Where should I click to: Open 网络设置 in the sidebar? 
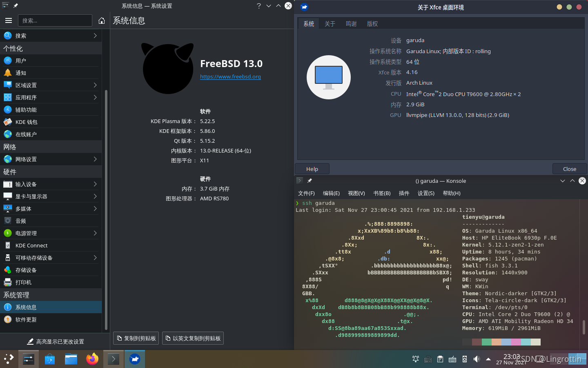[51, 159]
